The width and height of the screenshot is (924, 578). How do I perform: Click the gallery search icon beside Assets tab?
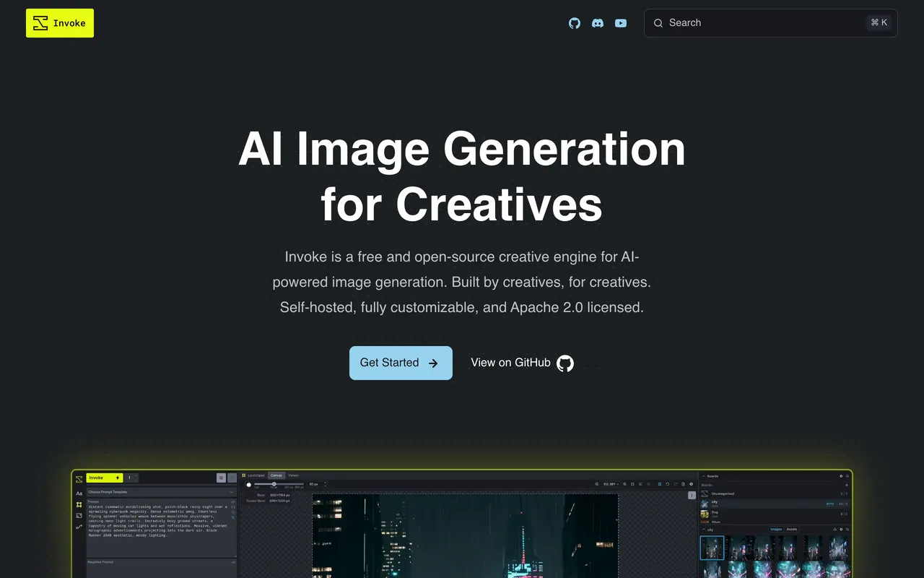[x=847, y=530]
